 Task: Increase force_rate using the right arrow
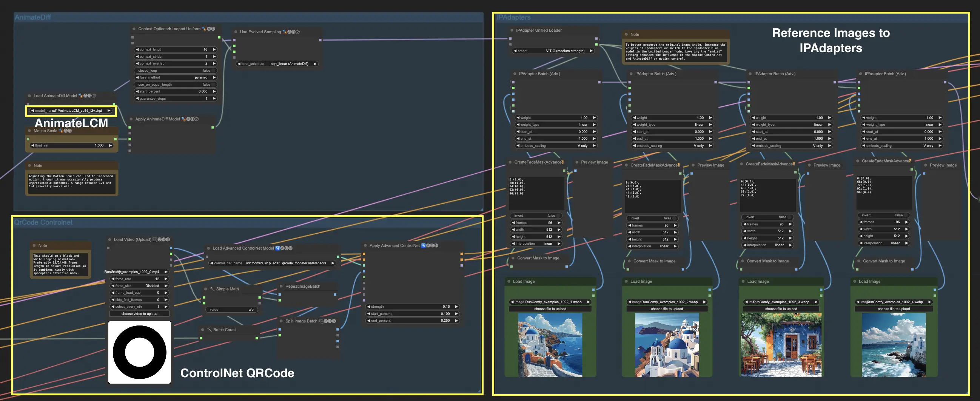pos(166,279)
